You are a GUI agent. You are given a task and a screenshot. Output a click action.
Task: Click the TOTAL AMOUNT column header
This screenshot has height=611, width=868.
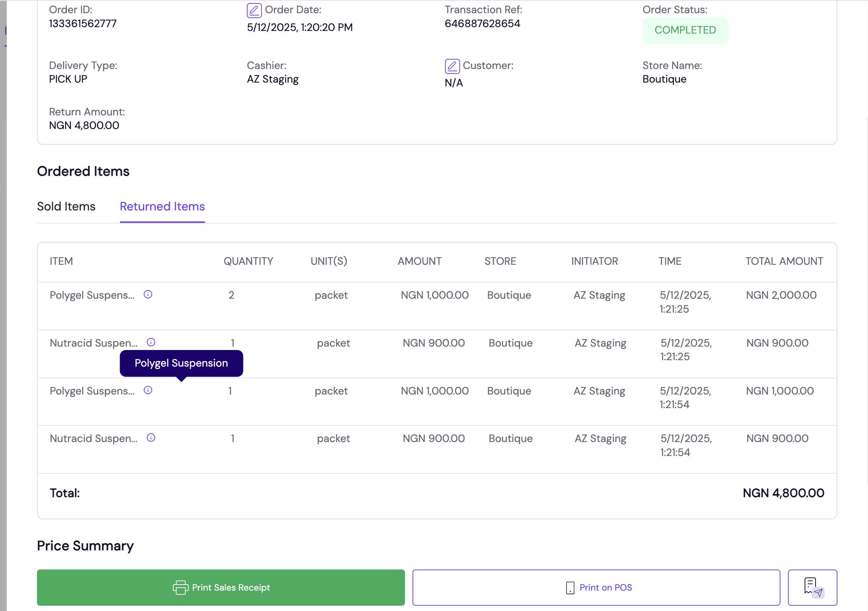[x=784, y=261]
